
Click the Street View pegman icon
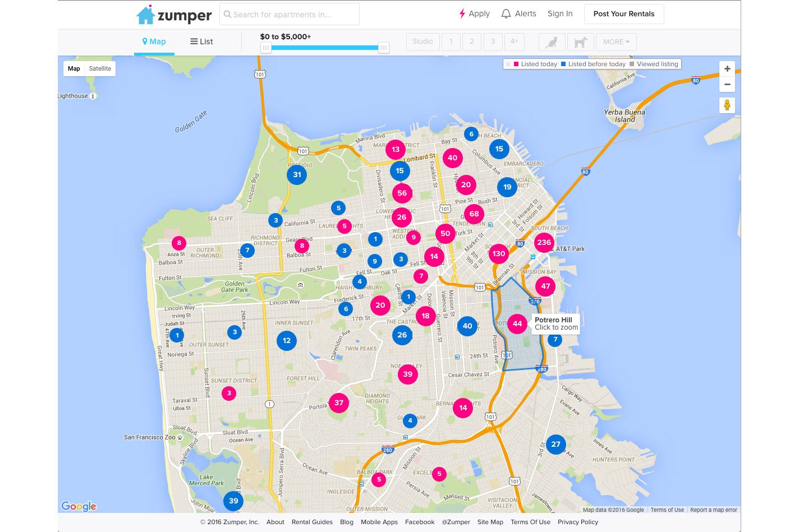727,105
